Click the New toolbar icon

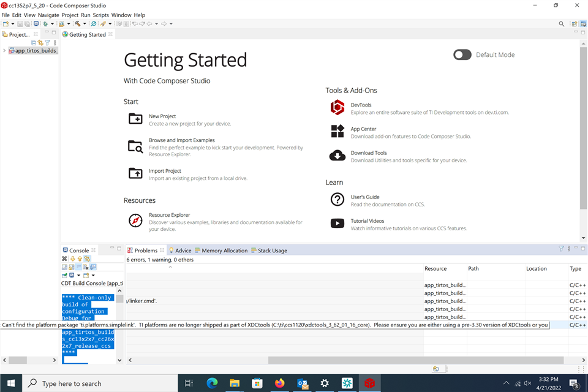pos(6,24)
